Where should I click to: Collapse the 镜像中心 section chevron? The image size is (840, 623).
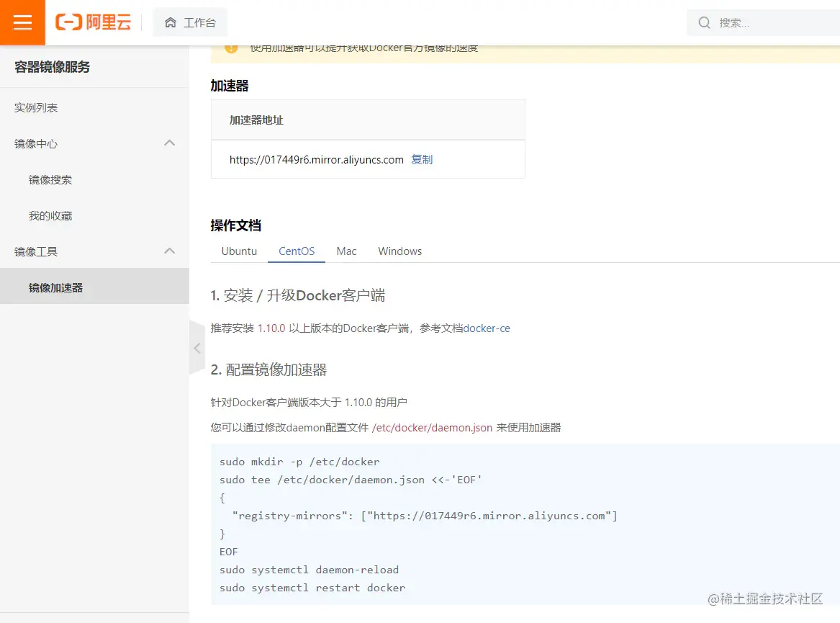tap(169, 143)
